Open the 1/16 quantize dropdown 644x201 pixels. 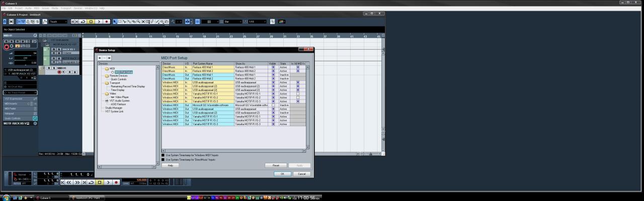(x=257, y=22)
